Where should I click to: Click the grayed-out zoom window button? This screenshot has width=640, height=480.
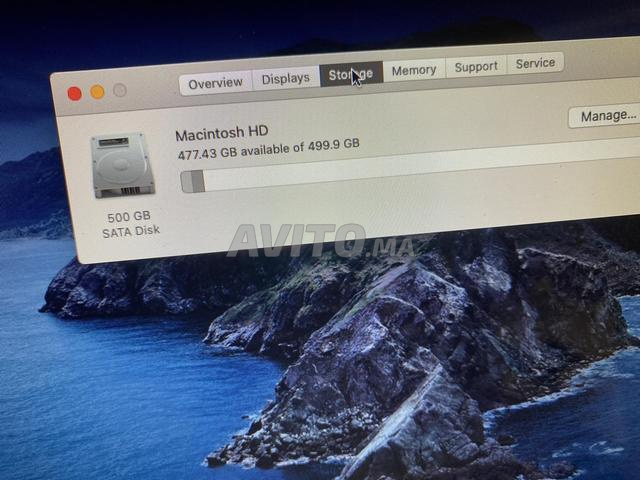click(120, 90)
